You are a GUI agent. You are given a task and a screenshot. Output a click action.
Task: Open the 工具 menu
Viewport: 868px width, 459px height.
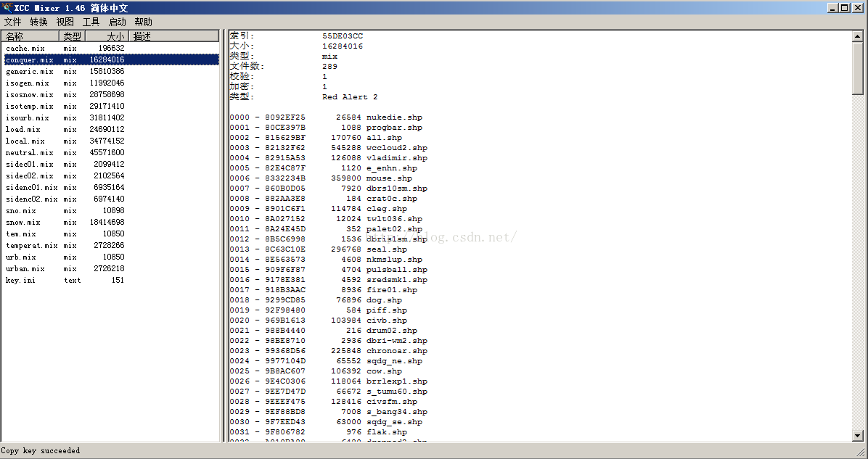[x=91, y=22]
